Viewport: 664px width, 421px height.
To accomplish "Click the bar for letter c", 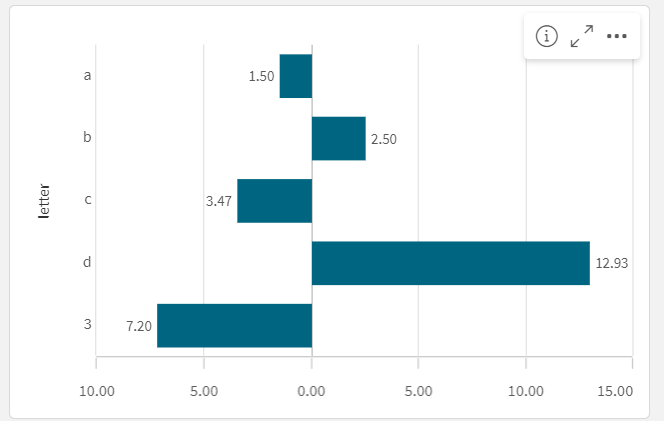I will click(274, 200).
